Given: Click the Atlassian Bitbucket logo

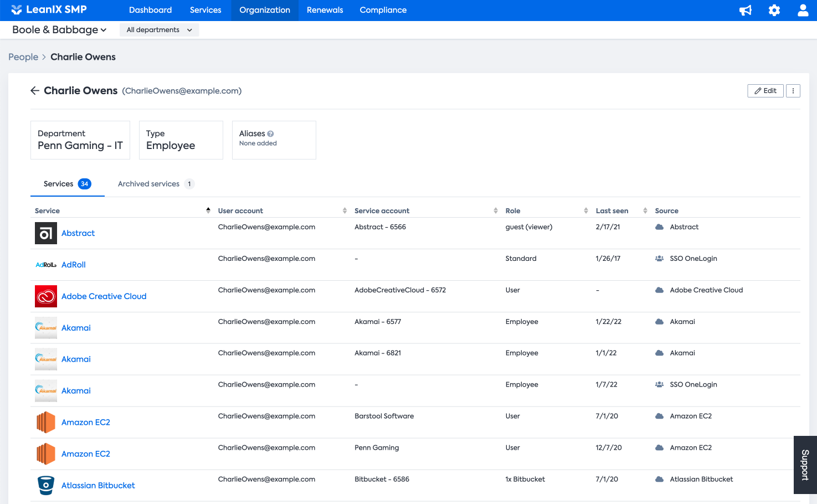Looking at the screenshot, I should [46, 486].
